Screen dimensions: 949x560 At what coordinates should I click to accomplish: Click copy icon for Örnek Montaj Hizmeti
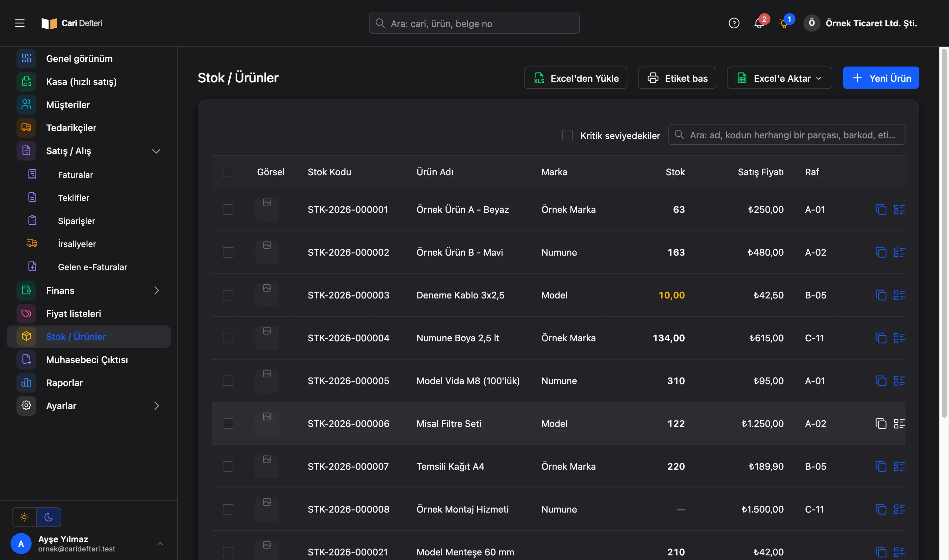tap(881, 509)
